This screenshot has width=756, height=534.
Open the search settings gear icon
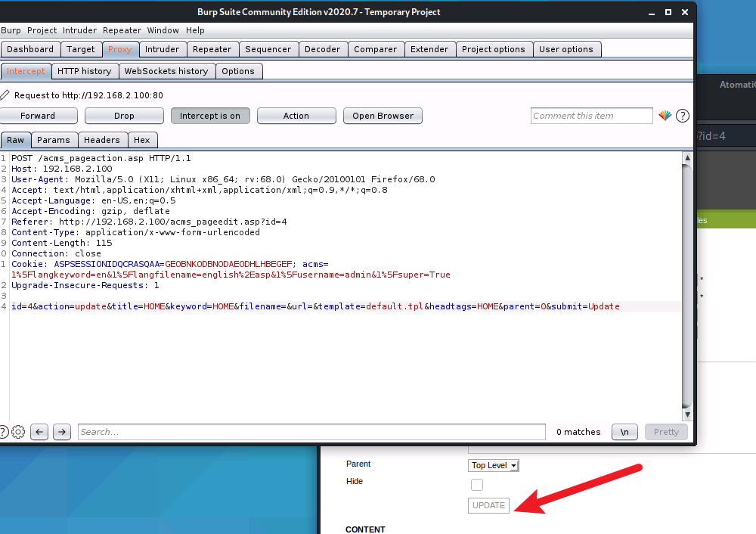18,432
